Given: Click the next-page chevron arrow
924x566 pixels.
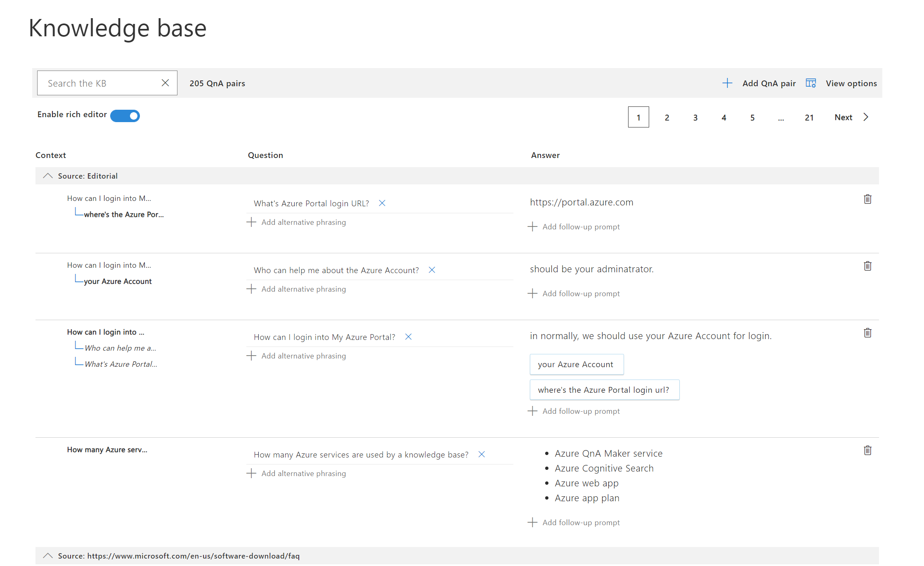Looking at the screenshot, I should tap(866, 117).
